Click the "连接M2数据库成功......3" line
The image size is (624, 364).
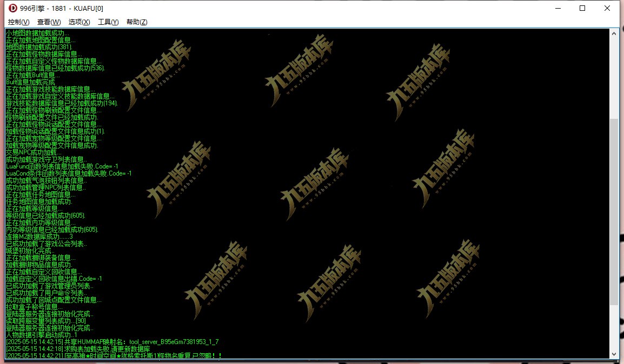pos(39,237)
